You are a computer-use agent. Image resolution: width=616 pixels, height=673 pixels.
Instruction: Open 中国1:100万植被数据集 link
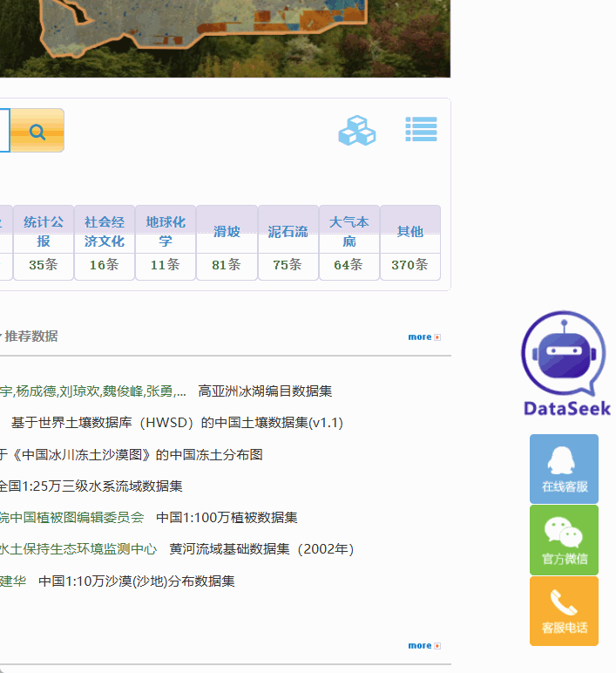pyautogui.click(x=227, y=518)
